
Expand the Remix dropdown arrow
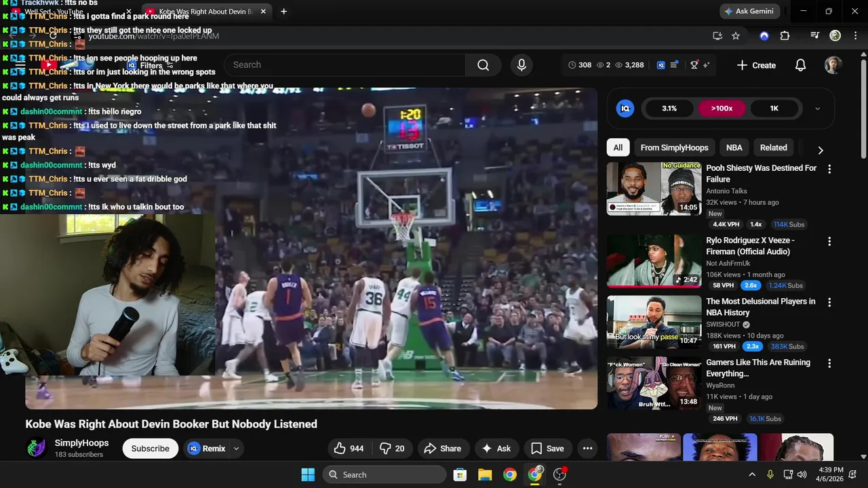pyautogui.click(x=236, y=449)
